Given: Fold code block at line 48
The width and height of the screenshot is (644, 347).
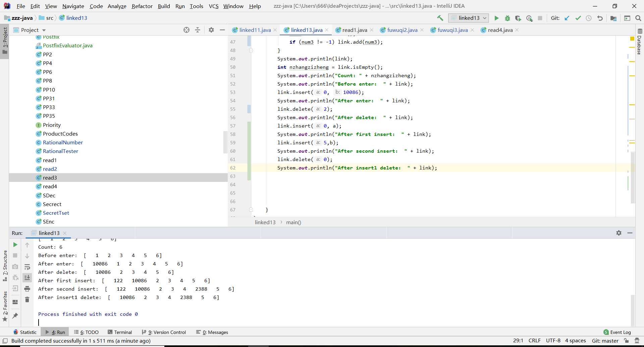Looking at the screenshot, I should click(x=251, y=50).
